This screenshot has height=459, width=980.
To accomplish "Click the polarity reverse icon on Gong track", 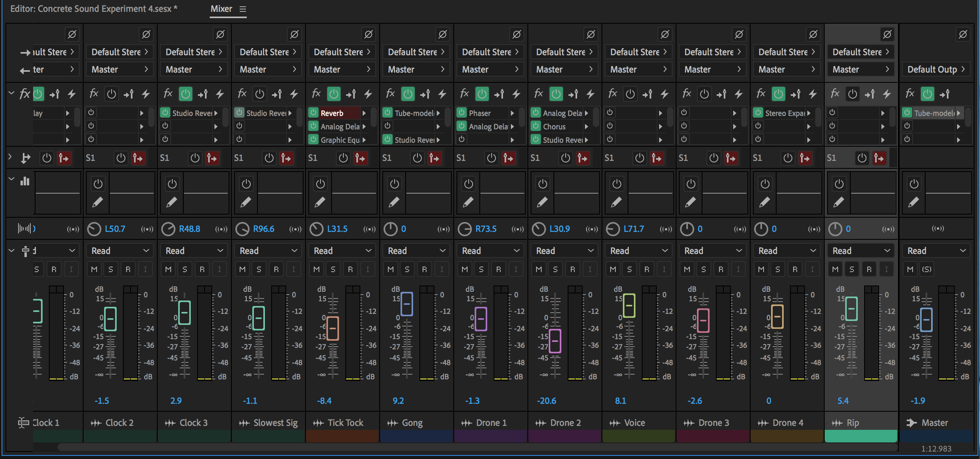I will coord(442,34).
